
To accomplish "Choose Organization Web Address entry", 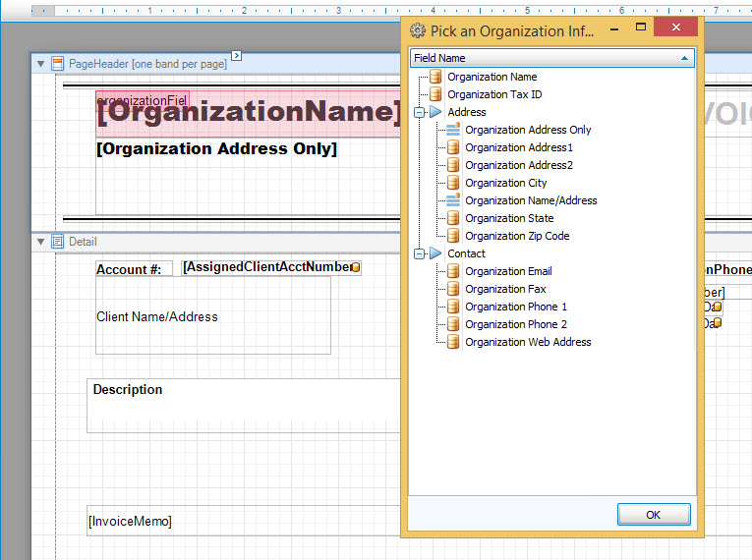I will (x=528, y=342).
